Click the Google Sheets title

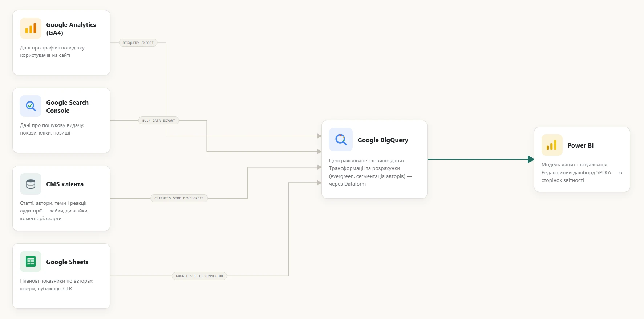pyautogui.click(x=67, y=262)
